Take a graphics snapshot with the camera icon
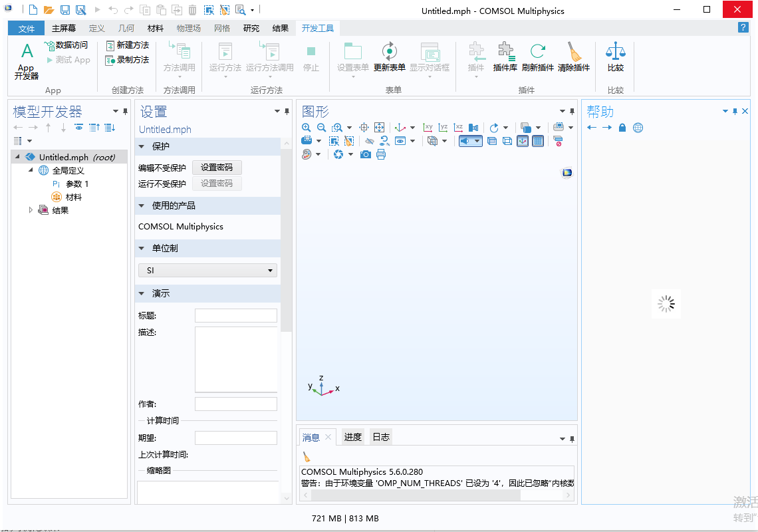The height and width of the screenshot is (532, 758). point(366,155)
